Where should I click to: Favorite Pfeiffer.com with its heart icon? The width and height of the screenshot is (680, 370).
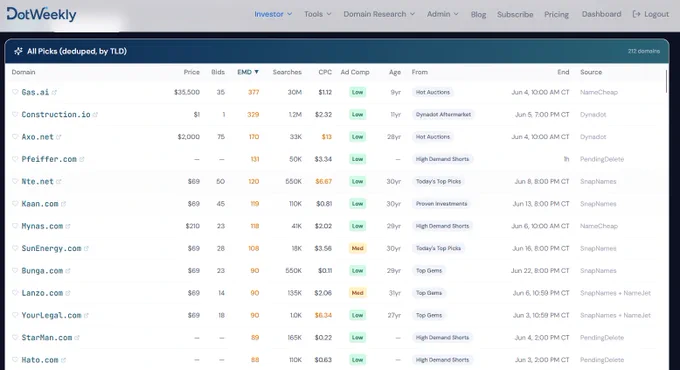(x=15, y=159)
